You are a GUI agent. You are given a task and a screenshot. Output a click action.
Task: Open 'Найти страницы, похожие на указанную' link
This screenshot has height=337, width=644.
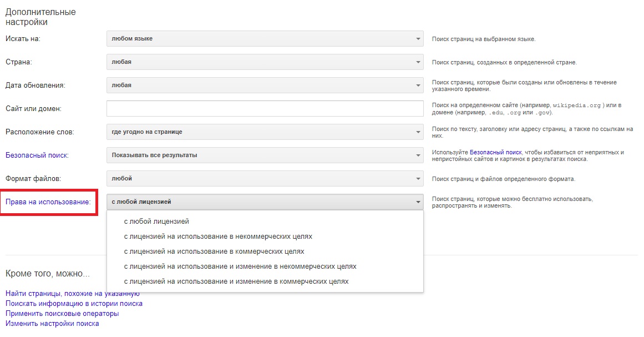(x=72, y=294)
